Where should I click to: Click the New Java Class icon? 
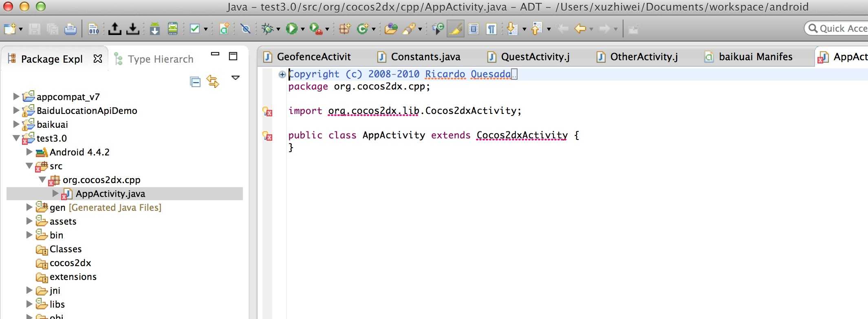click(362, 29)
